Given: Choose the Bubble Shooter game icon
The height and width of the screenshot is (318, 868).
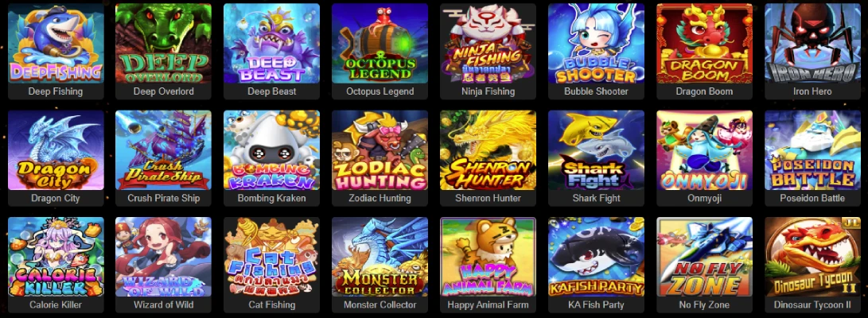Looking at the screenshot, I should 596,43.
